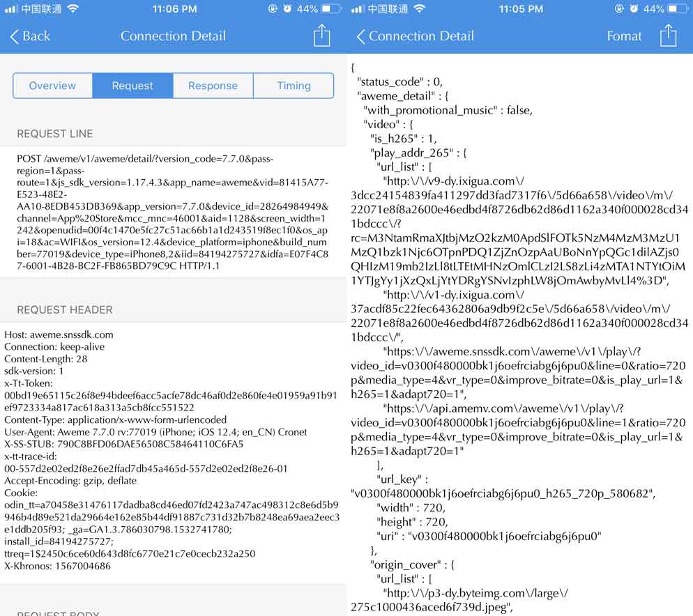Tap the POST request line text
693x616 pixels.
pyautogui.click(x=172, y=212)
